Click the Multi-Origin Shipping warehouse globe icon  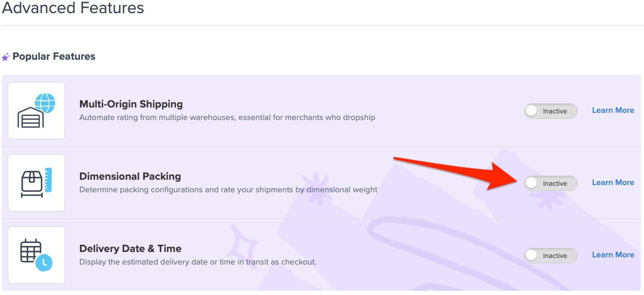click(x=36, y=110)
